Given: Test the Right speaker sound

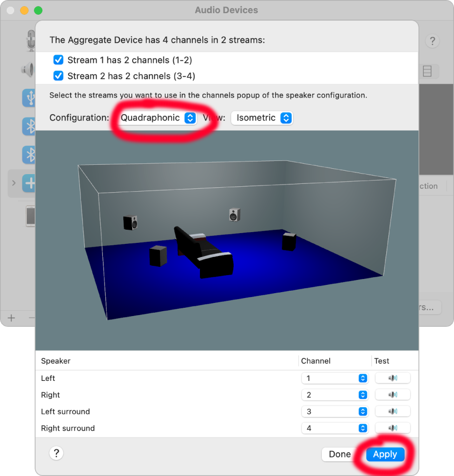Looking at the screenshot, I should 393,395.
